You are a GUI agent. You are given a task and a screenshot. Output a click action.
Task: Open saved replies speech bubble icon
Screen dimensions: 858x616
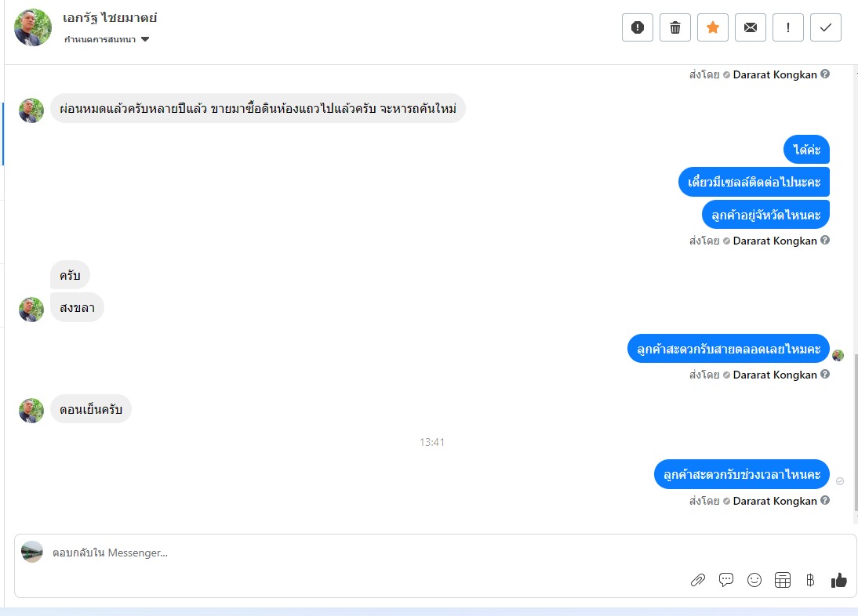coord(726,580)
